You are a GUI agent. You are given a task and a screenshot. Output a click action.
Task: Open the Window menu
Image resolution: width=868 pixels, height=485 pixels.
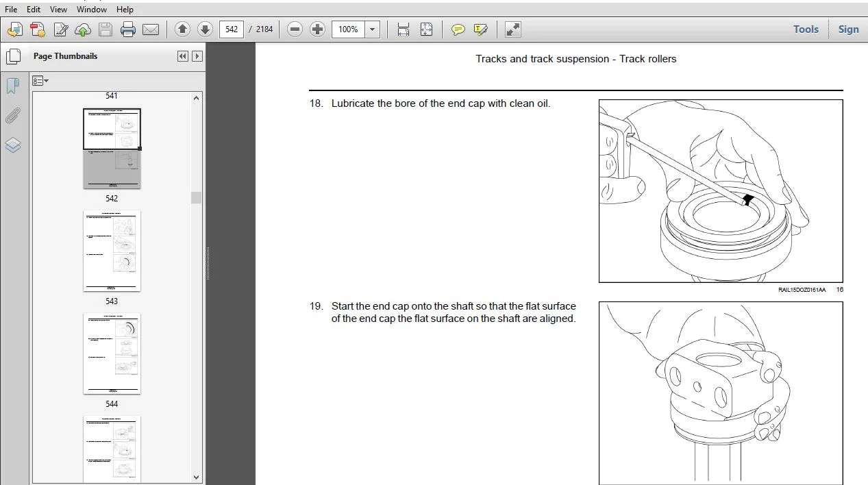[x=92, y=10]
